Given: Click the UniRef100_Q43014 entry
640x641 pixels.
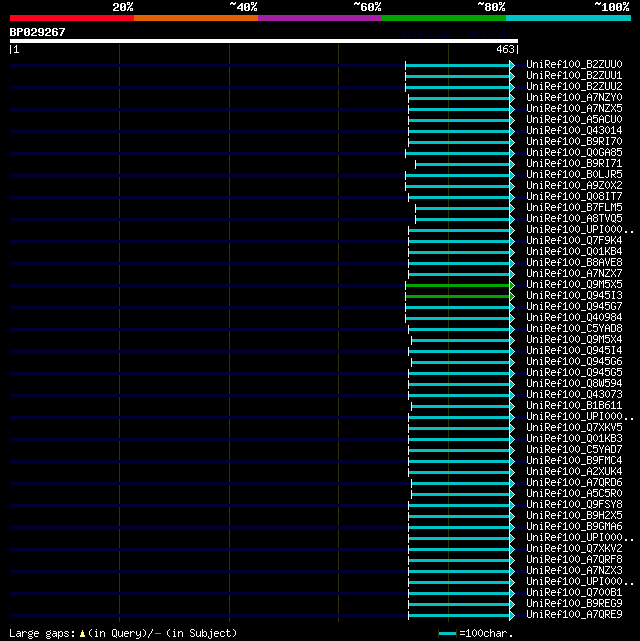Looking at the screenshot, I should click(574, 131).
